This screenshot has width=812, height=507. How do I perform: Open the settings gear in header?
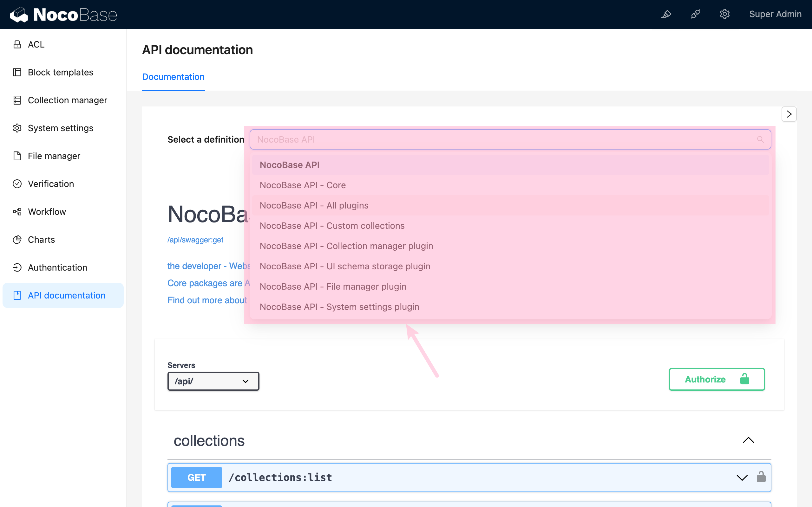pos(724,14)
